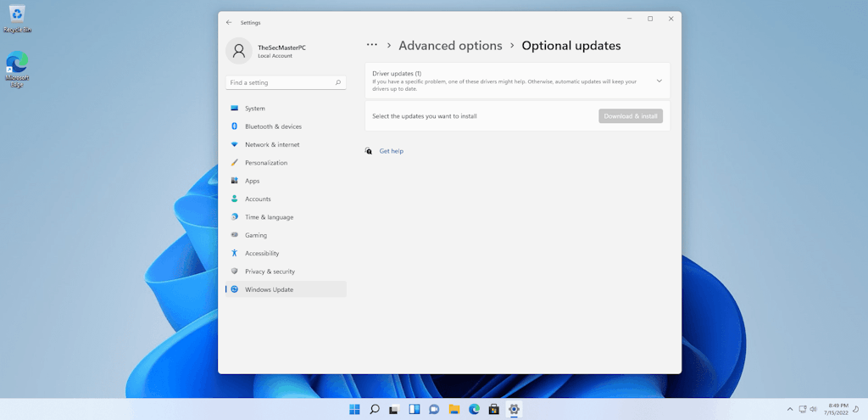Open Task View on the taskbar

click(394, 410)
